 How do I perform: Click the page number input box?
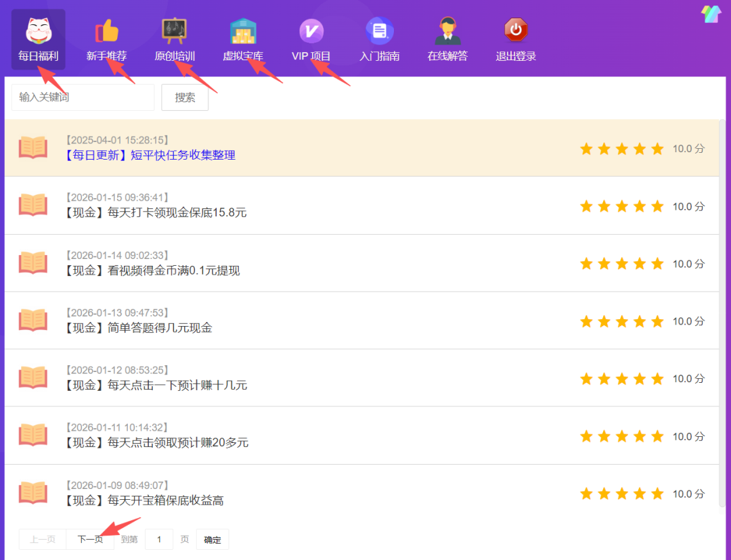159,540
